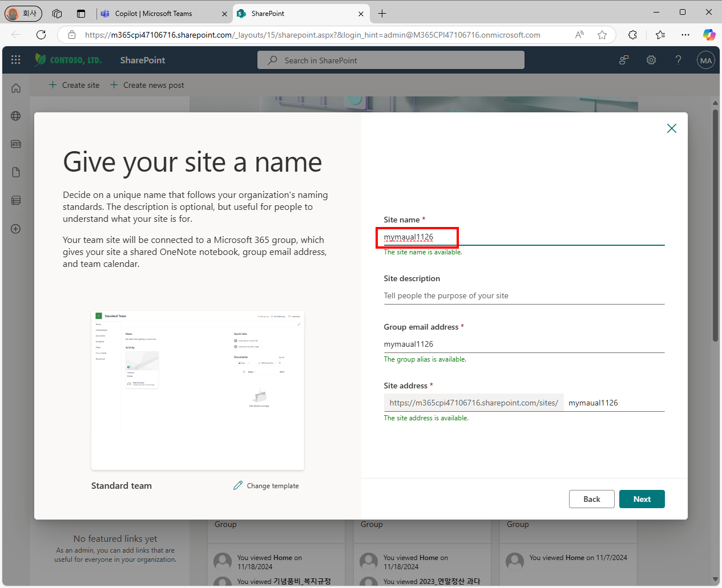The height and width of the screenshot is (588, 722).
Task: Open the Copilot icon in Edge
Action: [709, 35]
